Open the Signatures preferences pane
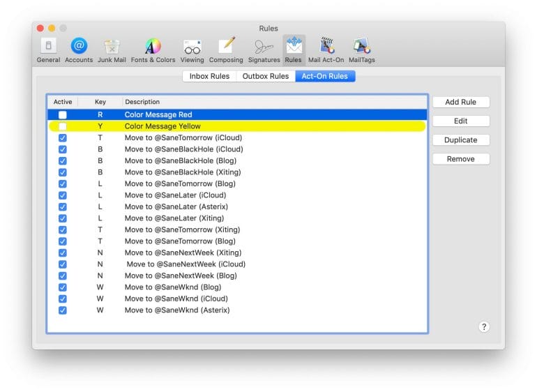This screenshot has width=537, height=392. coord(264,50)
